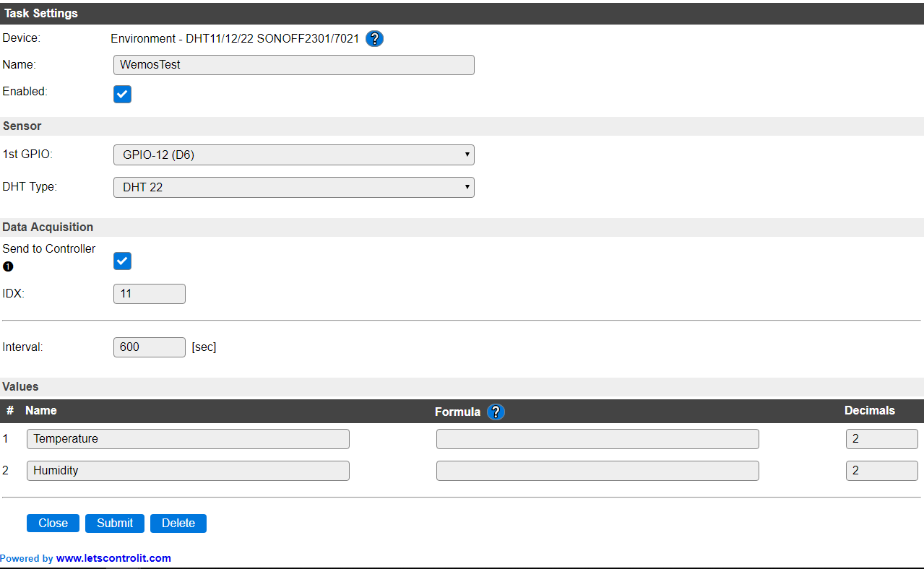Edit the Decimals field for Humidity

pos(881,471)
